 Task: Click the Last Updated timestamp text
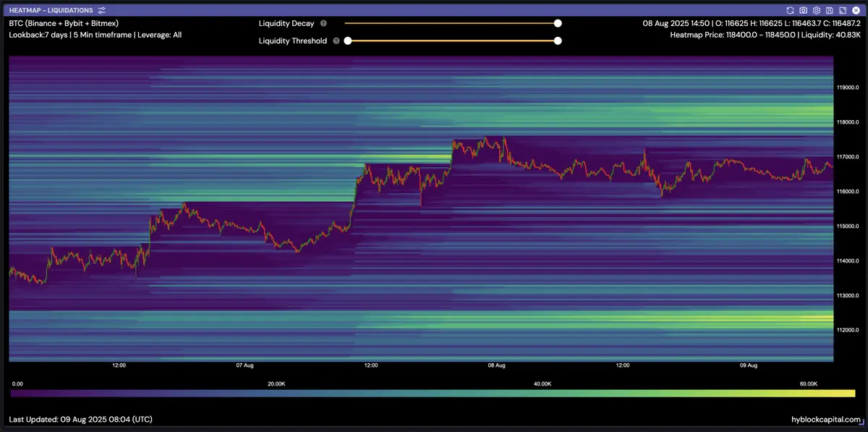coord(80,419)
